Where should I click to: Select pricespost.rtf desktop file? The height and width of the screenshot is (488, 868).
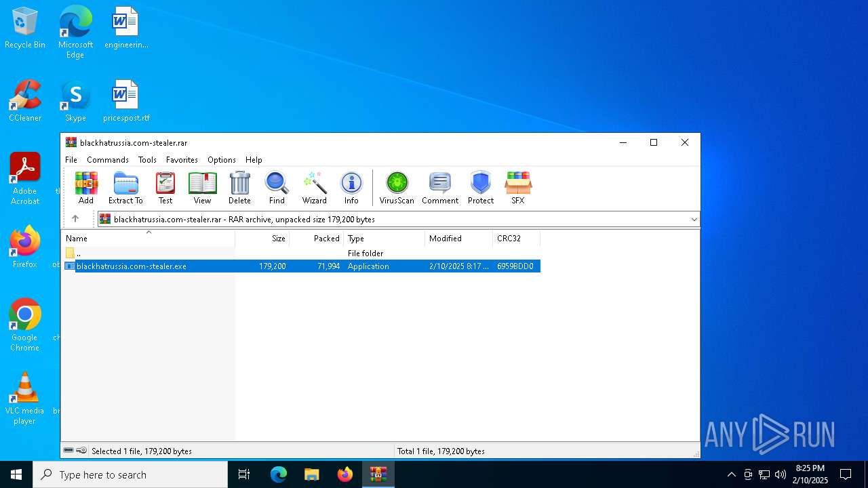coord(126,102)
